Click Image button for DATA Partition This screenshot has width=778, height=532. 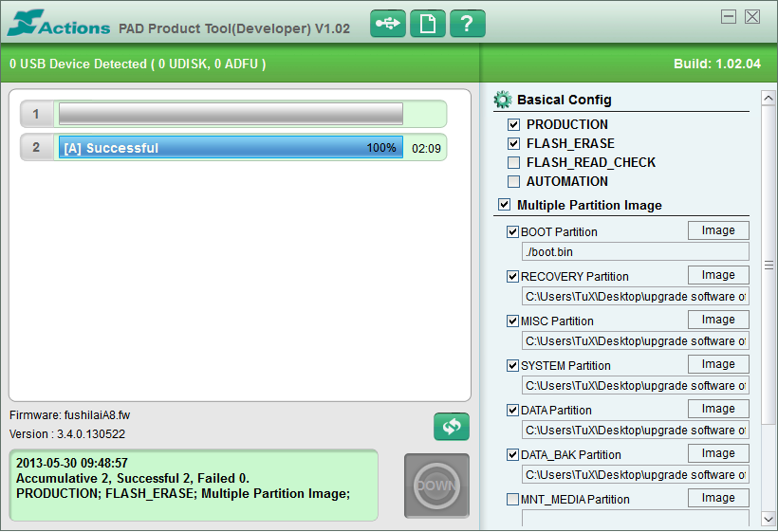pyautogui.click(x=718, y=409)
